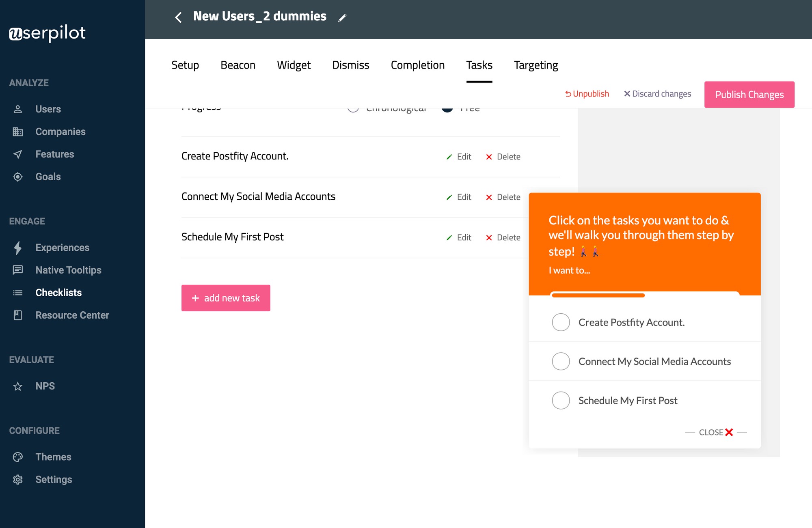Open the Features section
The width and height of the screenshot is (812, 528).
coord(54,154)
